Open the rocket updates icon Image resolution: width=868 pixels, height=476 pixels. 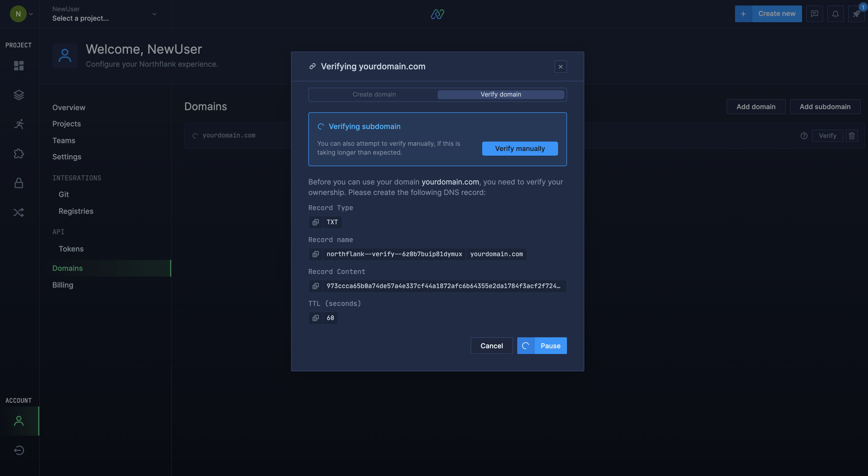pos(856,14)
